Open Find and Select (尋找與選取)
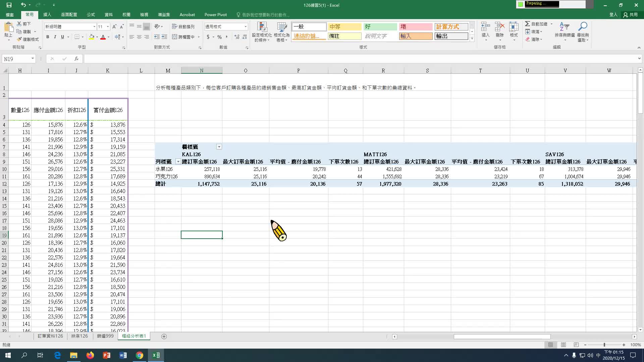Screen dimensions: 644x362 click(x=583, y=32)
